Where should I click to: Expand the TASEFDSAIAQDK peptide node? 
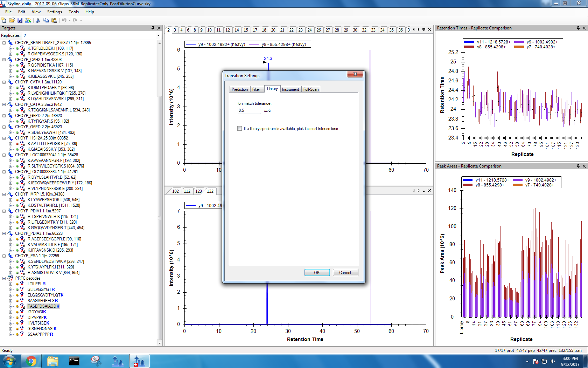[10, 306]
